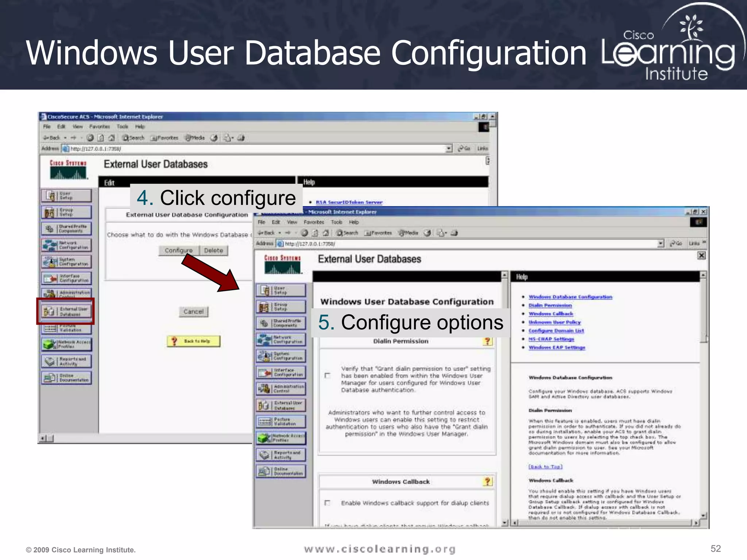Image resolution: width=747 pixels, height=560 pixels.
Task: Click Go button in front window
Action: 676,243
